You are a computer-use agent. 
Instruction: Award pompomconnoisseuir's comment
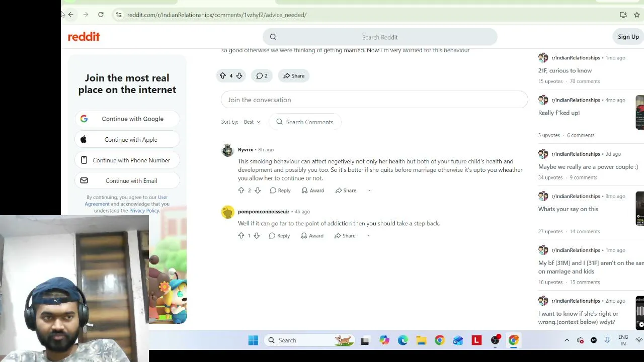[312, 236]
